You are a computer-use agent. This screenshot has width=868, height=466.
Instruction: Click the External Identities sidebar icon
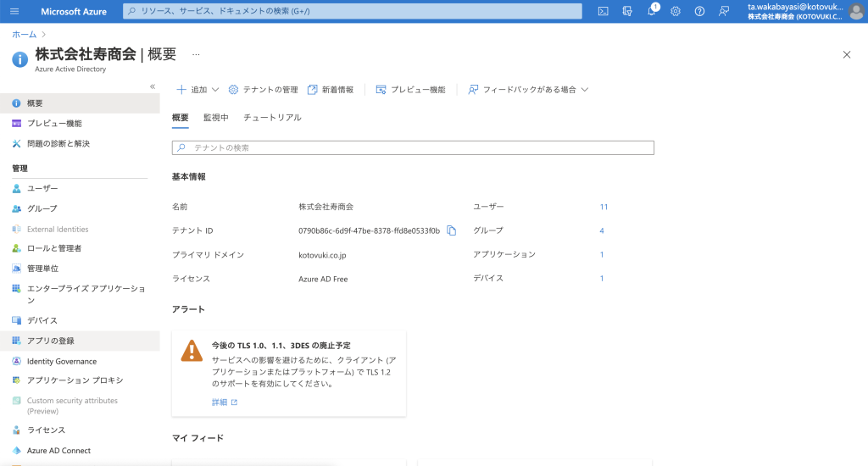pos(17,229)
